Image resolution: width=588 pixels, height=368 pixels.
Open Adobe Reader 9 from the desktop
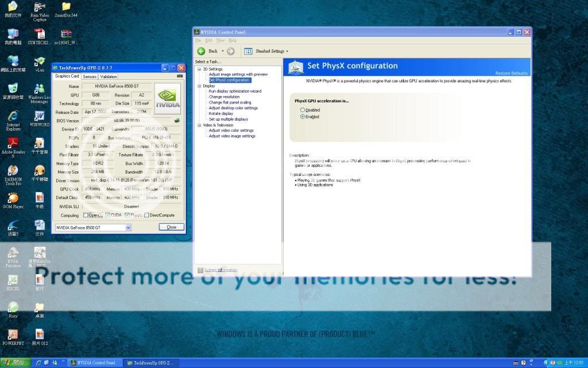click(13, 143)
